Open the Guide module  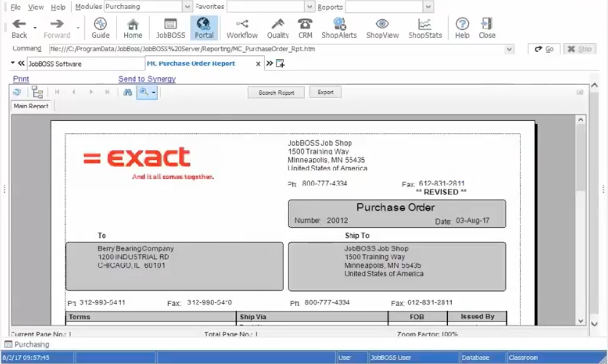100,28
